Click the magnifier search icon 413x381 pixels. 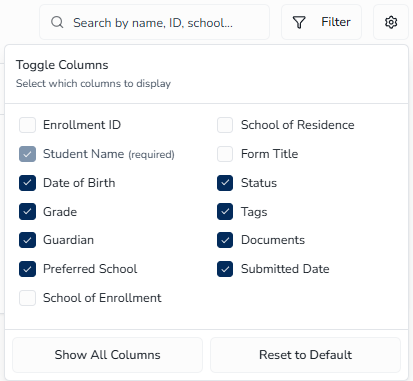tap(57, 22)
